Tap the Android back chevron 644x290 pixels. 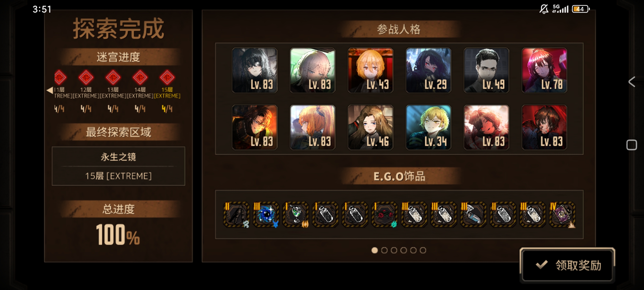pyautogui.click(x=631, y=82)
